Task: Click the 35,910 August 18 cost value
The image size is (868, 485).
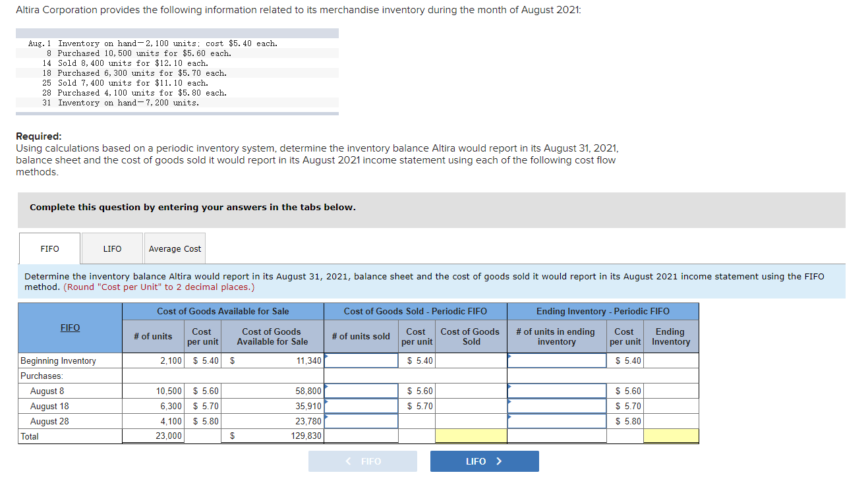Action: pyautogui.click(x=309, y=406)
